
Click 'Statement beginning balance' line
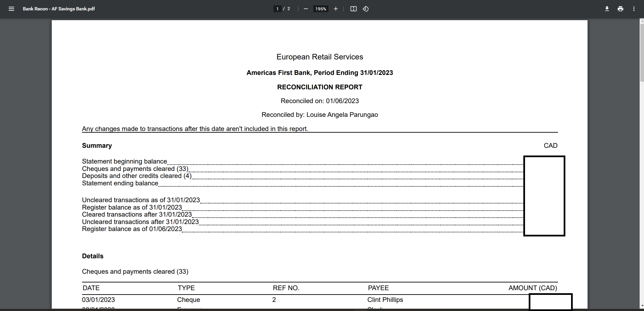(x=124, y=161)
